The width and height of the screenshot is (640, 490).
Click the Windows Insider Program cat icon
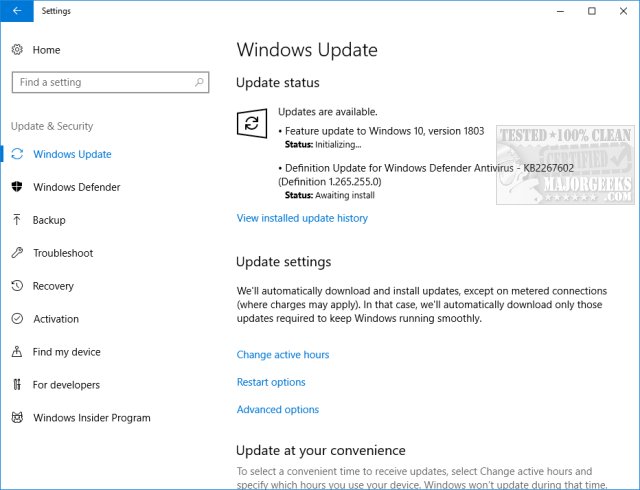coord(17,417)
